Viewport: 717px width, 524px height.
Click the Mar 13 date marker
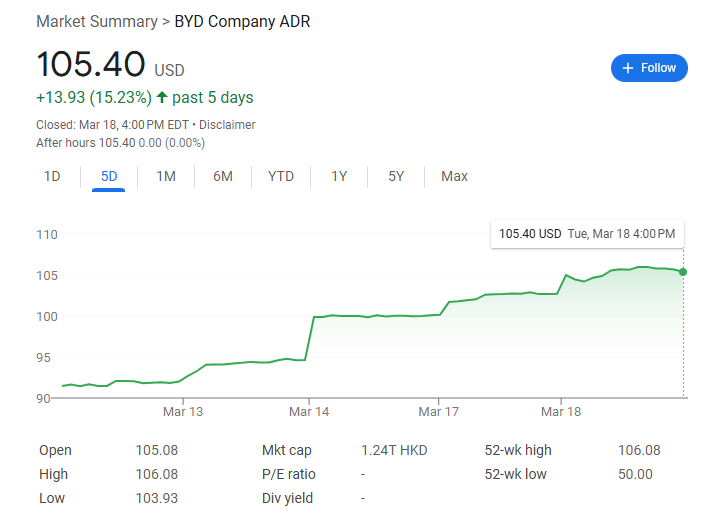[183, 412]
